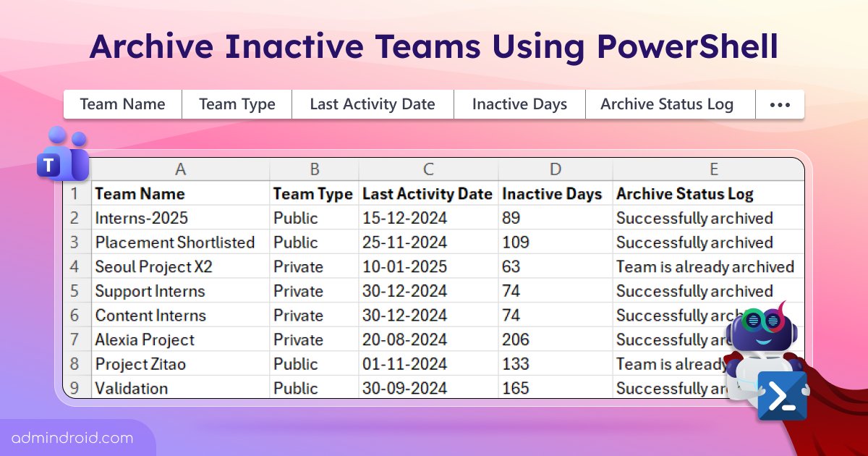Click the '133' inactive days cell
This screenshot has width=868, height=456.
[556, 364]
